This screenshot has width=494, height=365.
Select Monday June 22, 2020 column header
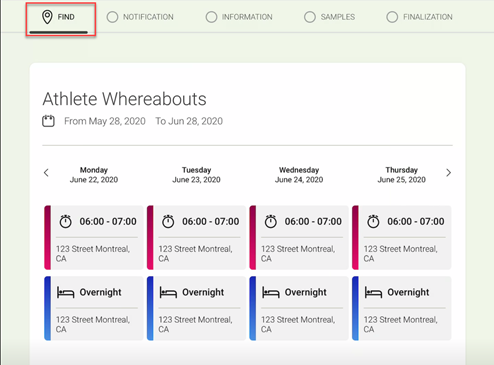pos(94,175)
